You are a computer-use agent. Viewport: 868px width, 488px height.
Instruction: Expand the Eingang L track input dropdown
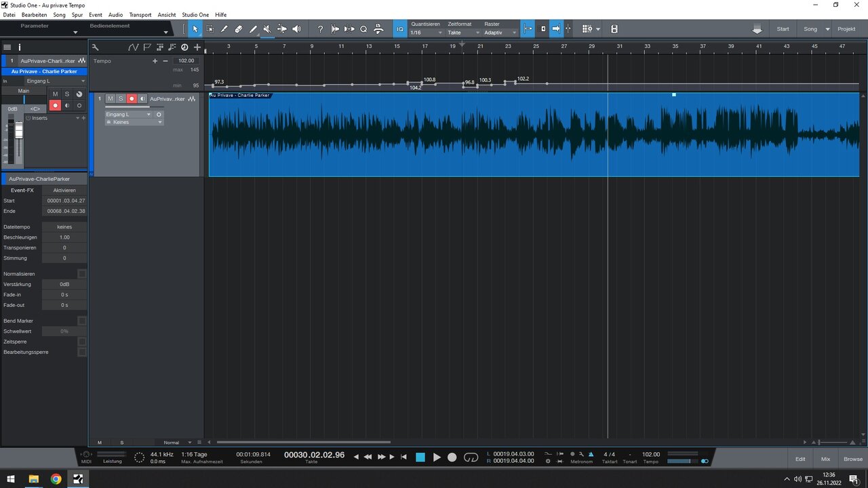(127, 115)
